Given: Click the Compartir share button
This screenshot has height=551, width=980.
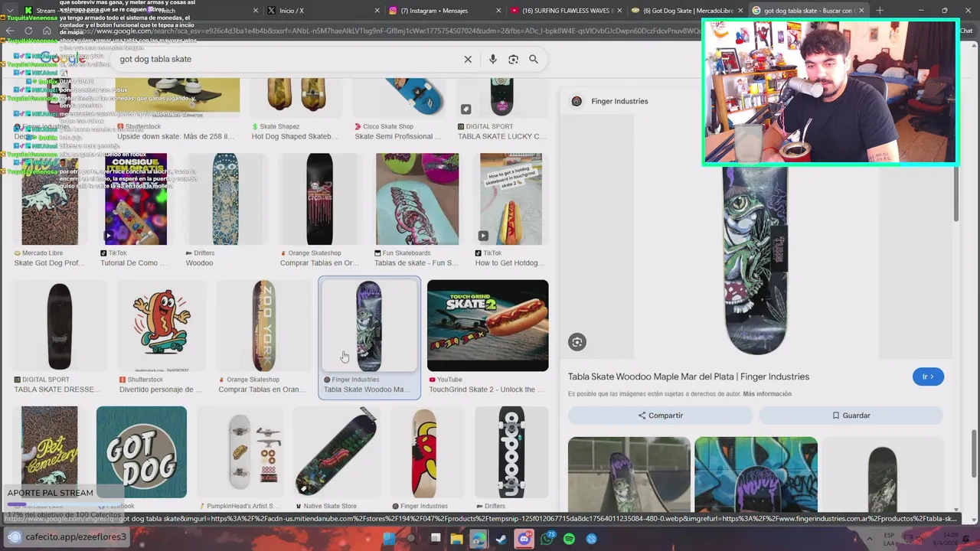Looking at the screenshot, I should (660, 416).
